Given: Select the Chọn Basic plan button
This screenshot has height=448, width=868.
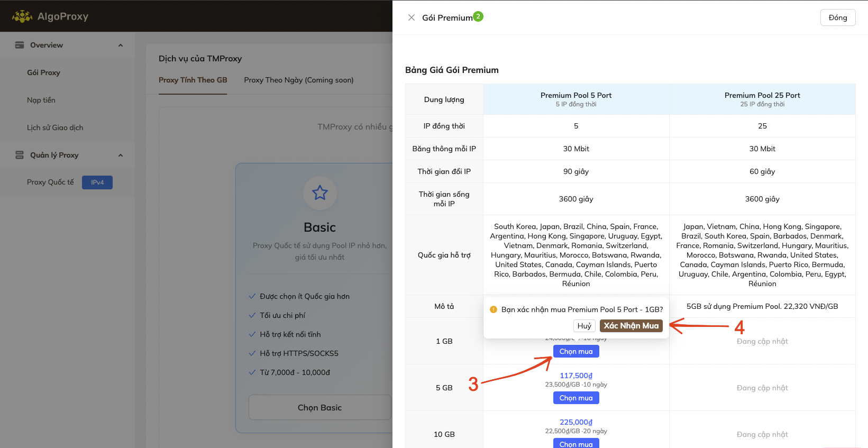Looking at the screenshot, I should (x=319, y=407).
